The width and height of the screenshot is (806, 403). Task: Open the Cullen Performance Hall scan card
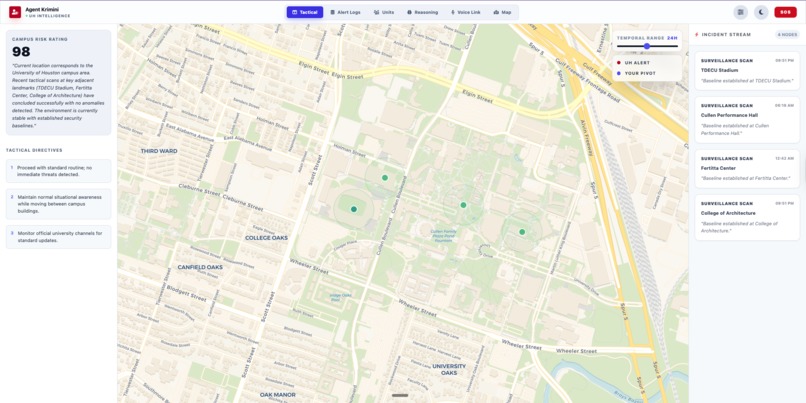pyautogui.click(x=747, y=120)
